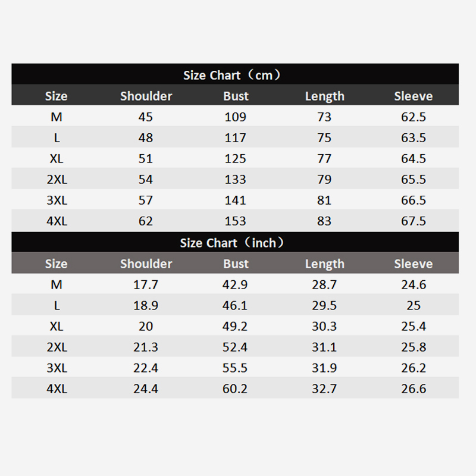Select the Shoulder header in the cm chart
476x476 pixels.
point(146,96)
